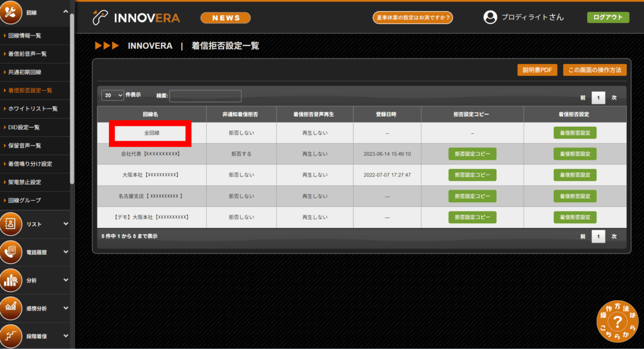Click the リスト contact list icon
This screenshot has width=644, height=349.
pyautogui.click(x=11, y=224)
